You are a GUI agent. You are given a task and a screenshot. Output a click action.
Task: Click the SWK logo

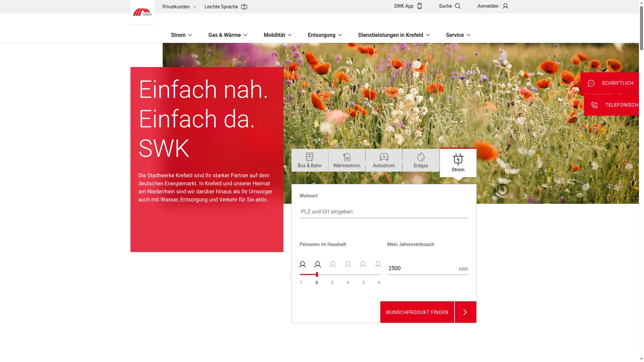coord(143,12)
